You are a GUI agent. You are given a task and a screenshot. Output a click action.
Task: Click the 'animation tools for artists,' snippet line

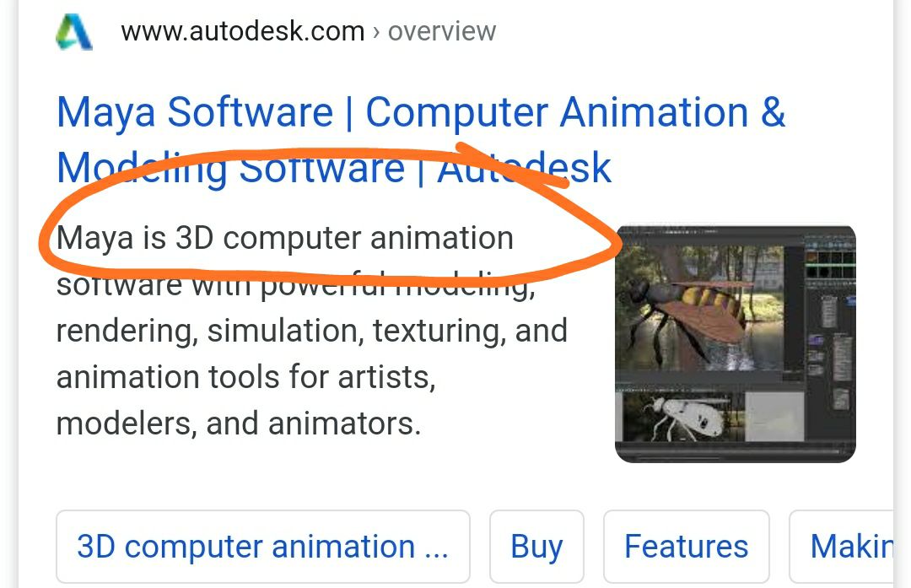click(x=245, y=377)
